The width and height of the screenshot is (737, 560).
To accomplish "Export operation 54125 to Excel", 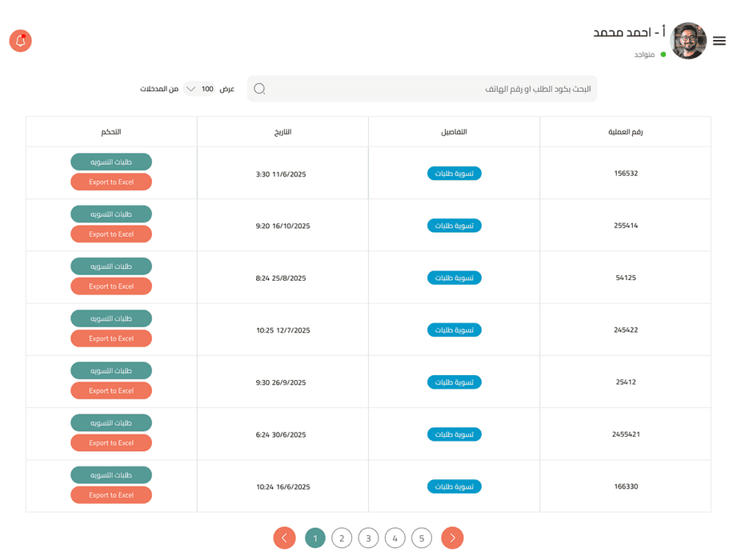I will [111, 286].
